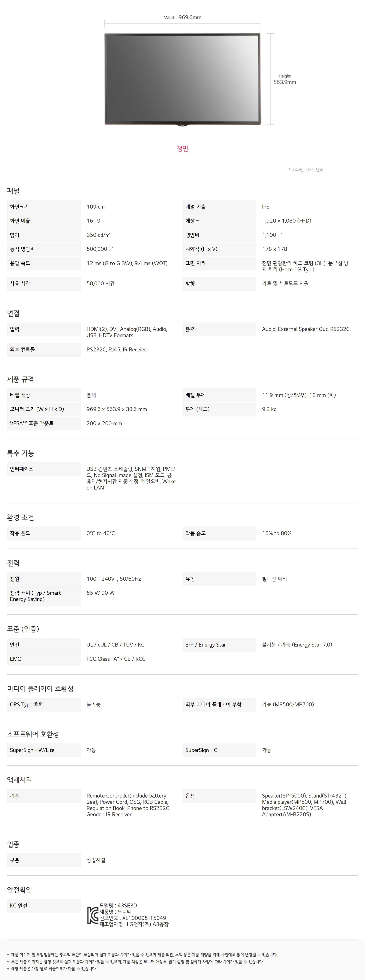Click the 신고번호 XL100005-15049 text
Screen dimensions: 365x980
coord(133,918)
